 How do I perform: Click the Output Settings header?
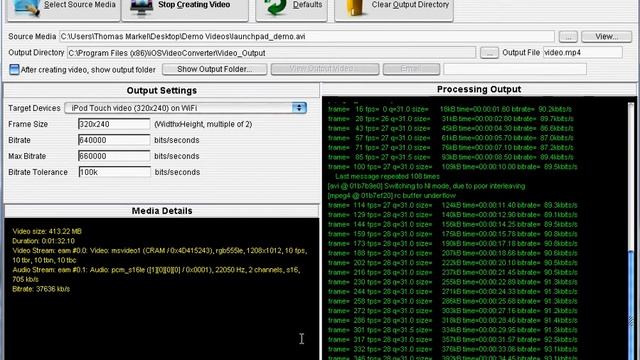[162, 91]
